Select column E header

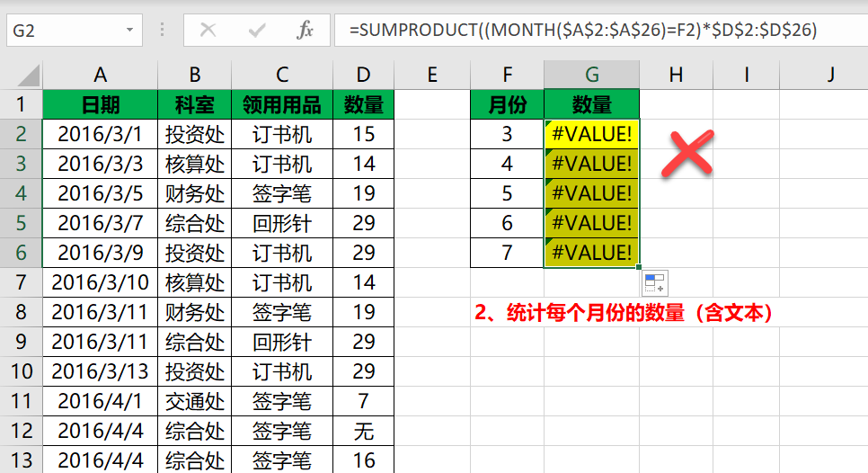pos(432,75)
